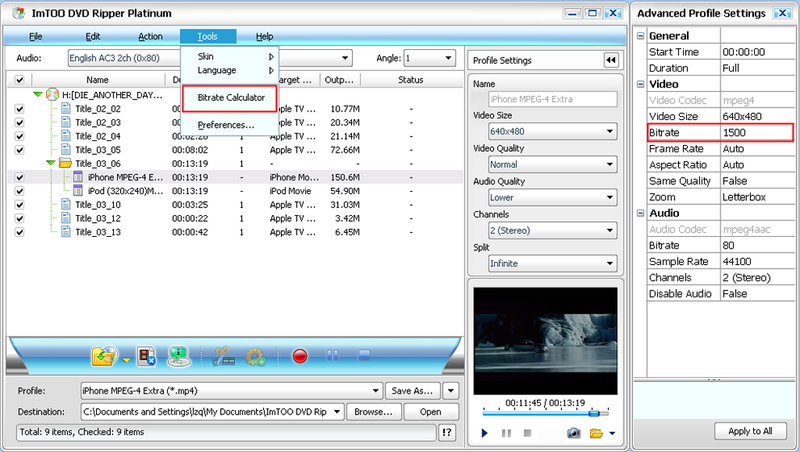
Task: Open the Audio Quality dropdown
Action: tap(610, 197)
